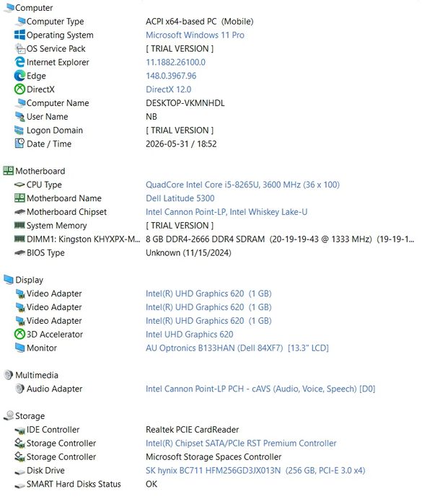This screenshot has width=422, height=504.
Task: Select the DIMM1: Kingston KHYXPX label
Action: point(83,239)
